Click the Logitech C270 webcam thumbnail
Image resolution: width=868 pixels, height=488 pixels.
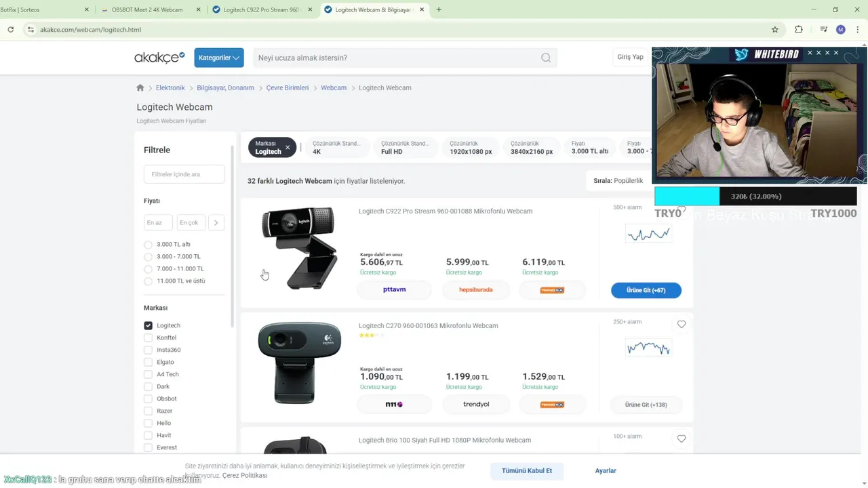[299, 363]
